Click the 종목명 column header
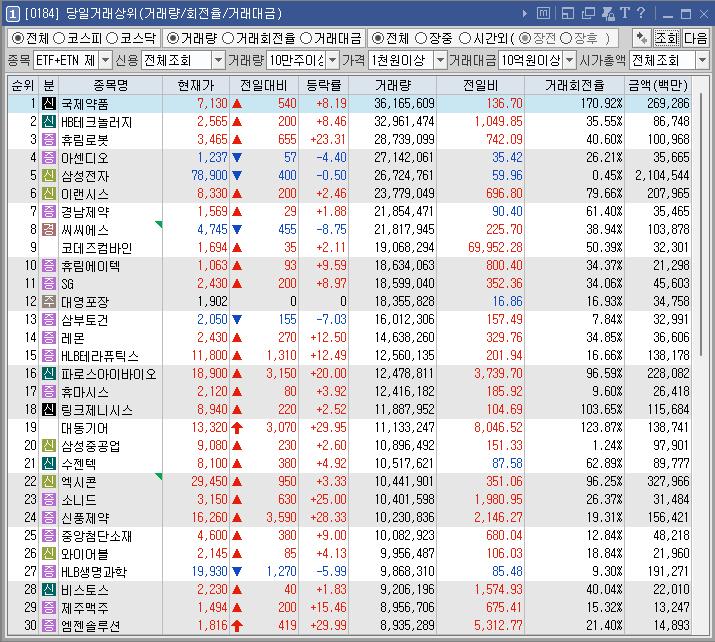This screenshot has width=715, height=642. 110,85
